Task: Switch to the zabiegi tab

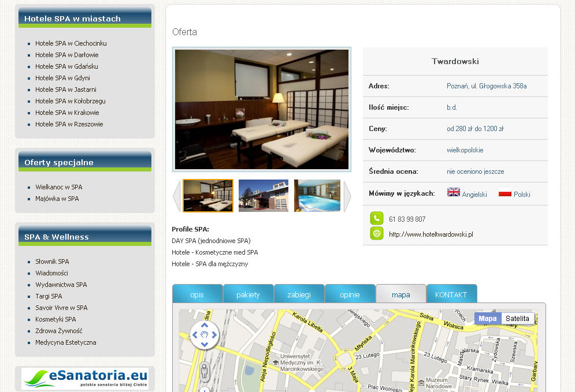Action: (x=299, y=294)
